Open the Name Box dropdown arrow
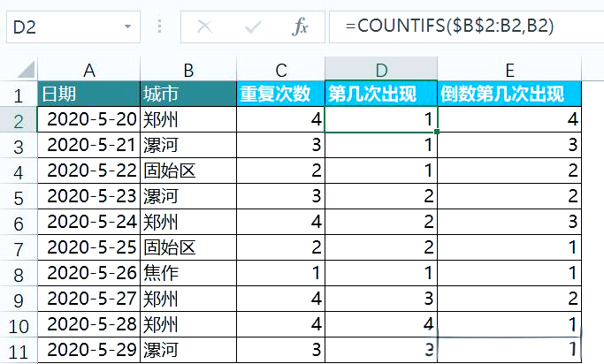Viewport: 604px width, 364px height. click(x=127, y=27)
